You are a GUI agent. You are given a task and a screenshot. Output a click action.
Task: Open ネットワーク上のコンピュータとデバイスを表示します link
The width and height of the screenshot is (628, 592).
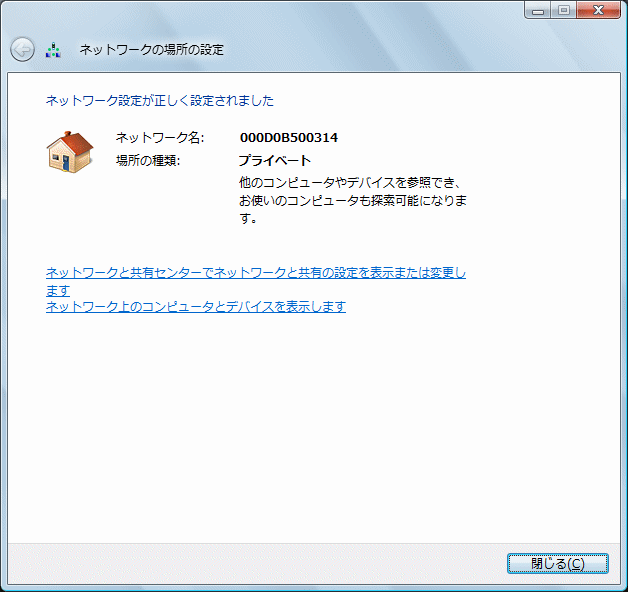[x=196, y=307]
